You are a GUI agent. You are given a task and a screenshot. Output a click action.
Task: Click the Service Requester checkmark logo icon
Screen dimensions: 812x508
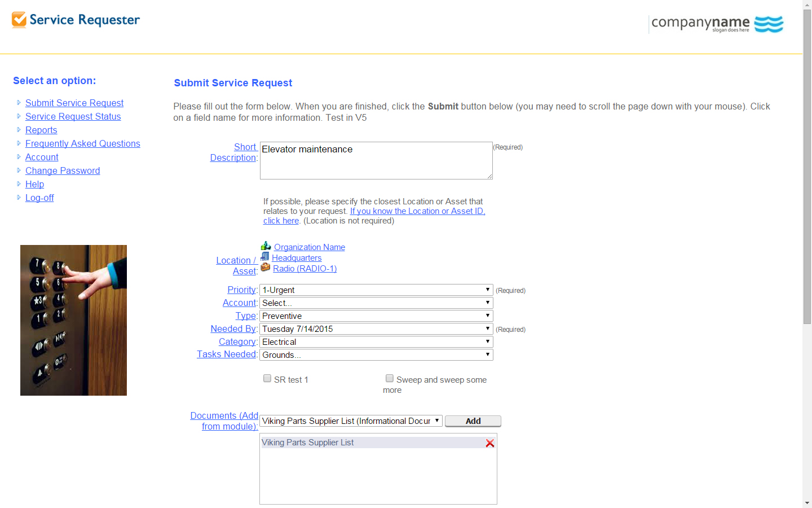(x=19, y=20)
